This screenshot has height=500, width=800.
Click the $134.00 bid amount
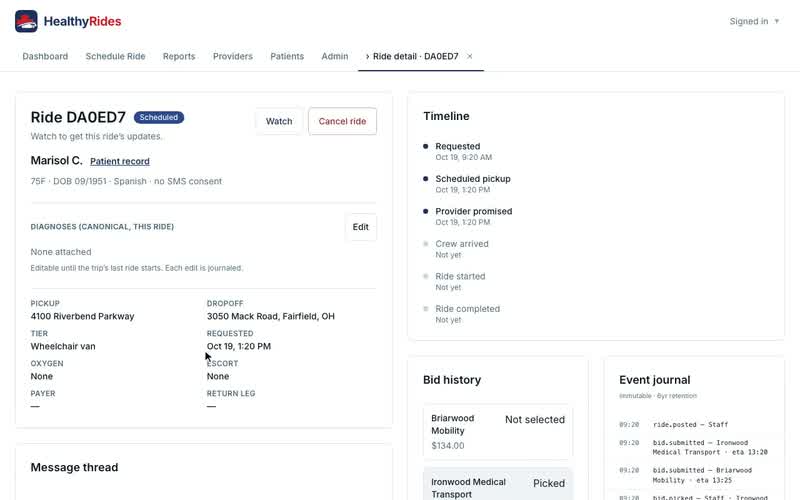tap(447, 445)
